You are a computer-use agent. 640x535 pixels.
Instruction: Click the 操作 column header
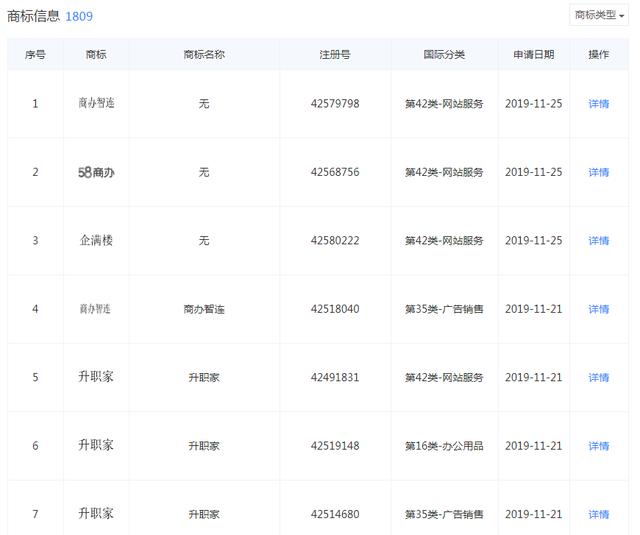tap(599, 54)
